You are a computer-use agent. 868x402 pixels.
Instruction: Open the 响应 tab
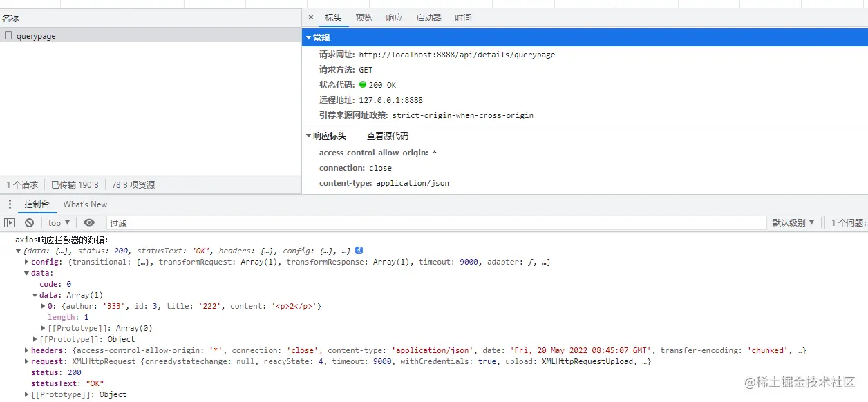pos(394,18)
